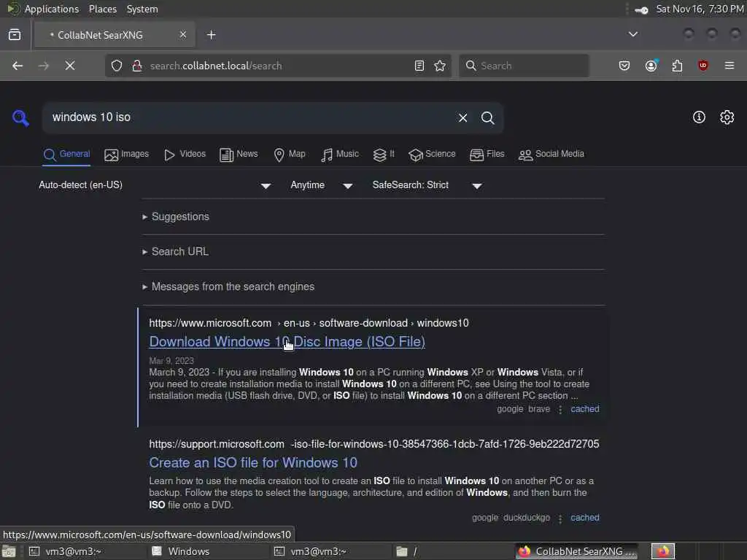Switch to the Science tab

pyautogui.click(x=432, y=155)
